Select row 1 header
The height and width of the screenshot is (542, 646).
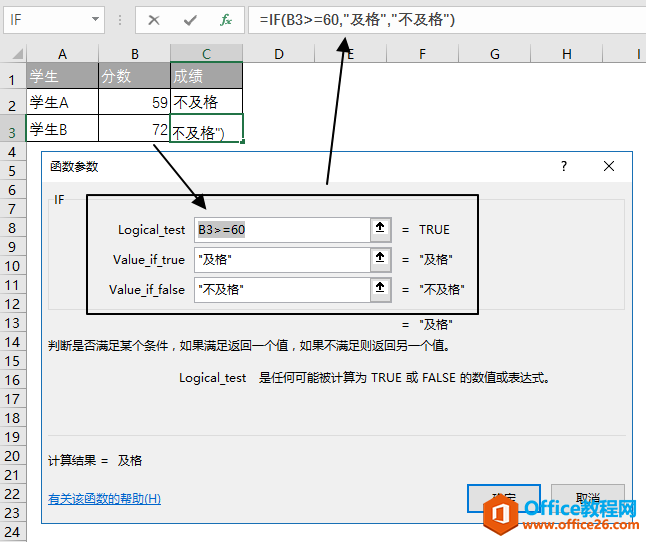pos(12,77)
